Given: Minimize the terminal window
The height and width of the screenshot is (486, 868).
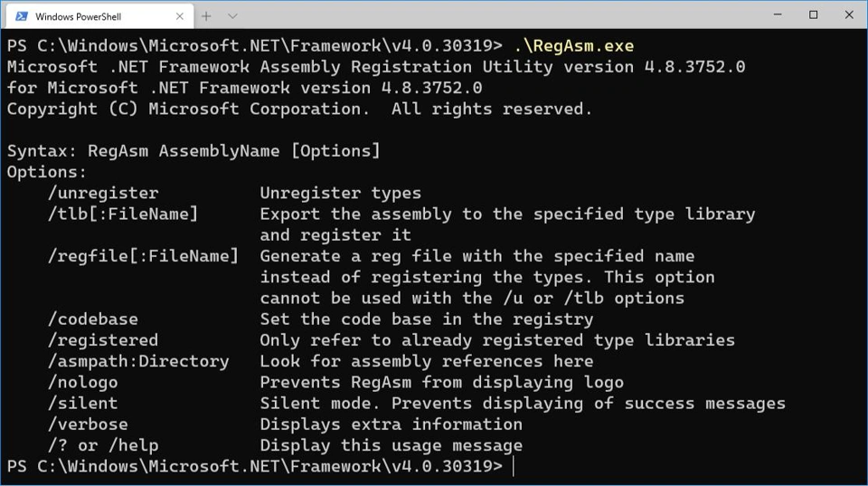Looking at the screenshot, I should [777, 14].
